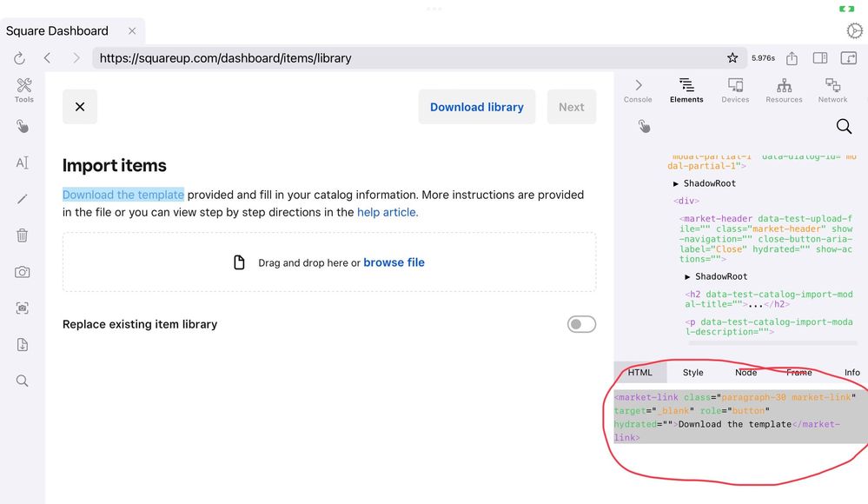Screen dimensions: 868x504
Task: Bookmark page with the star icon
Action: (x=732, y=58)
